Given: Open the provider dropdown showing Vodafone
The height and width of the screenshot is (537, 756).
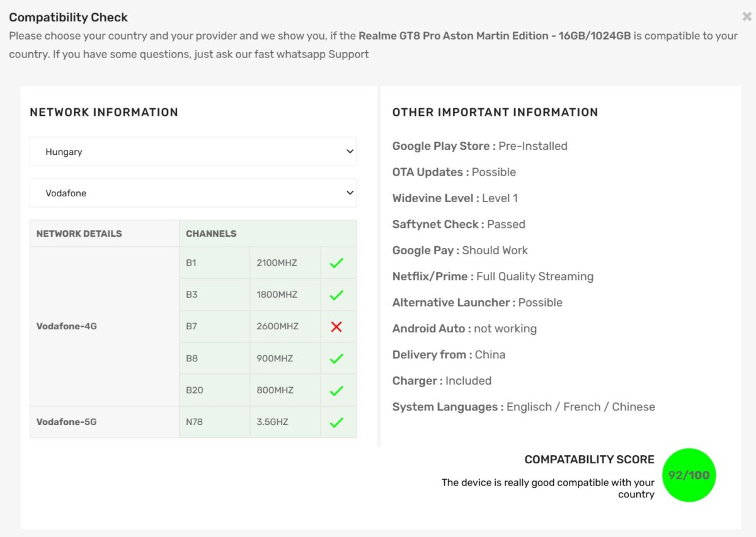Looking at the screenshot, I should click(x=193, y=193).
